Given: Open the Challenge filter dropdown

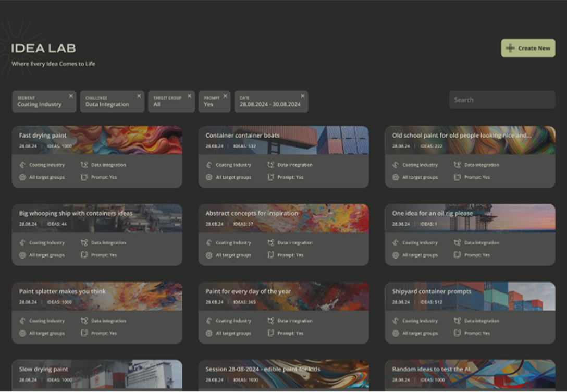Looking at the screenshot, I should [x=107, y=102].
